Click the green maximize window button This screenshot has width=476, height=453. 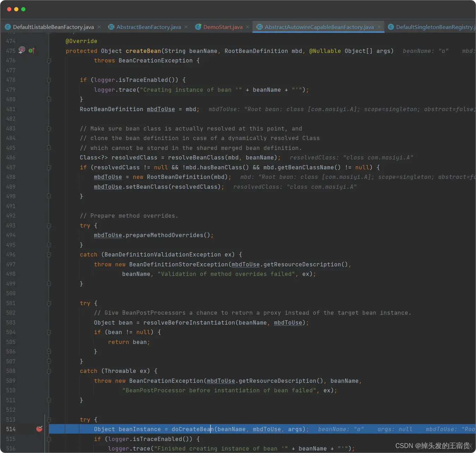[23, 9]
